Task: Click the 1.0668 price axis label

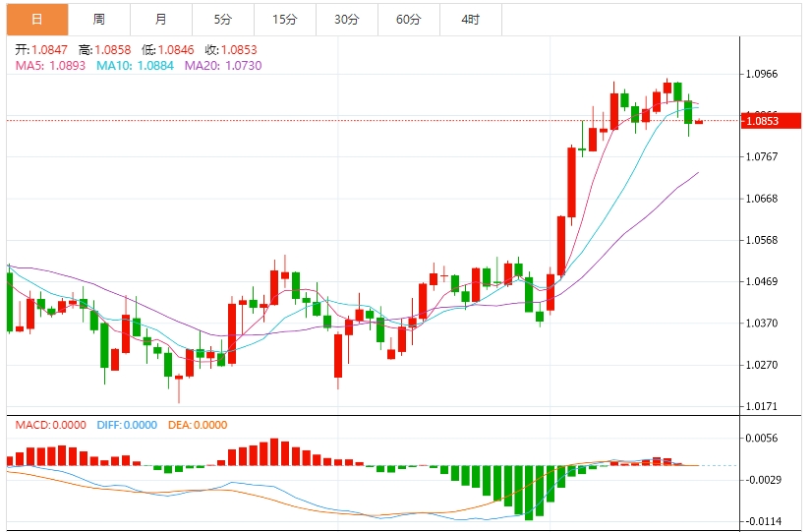Action: point(762,199)
